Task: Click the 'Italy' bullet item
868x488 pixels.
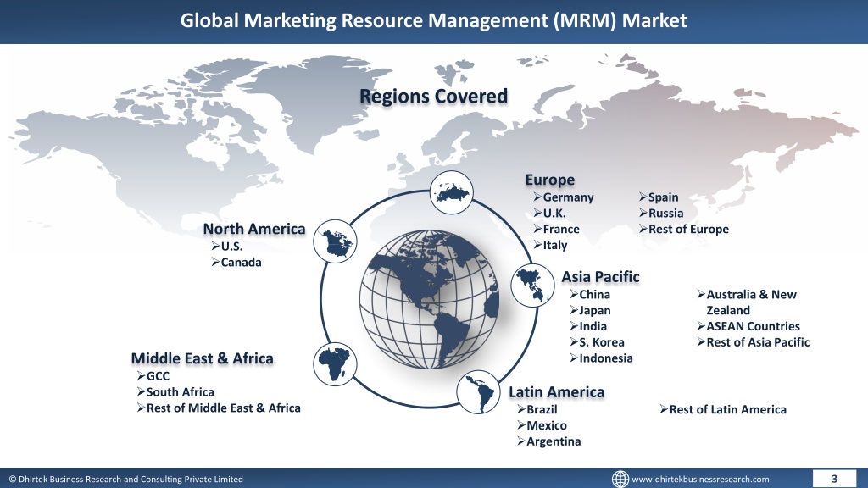Action: click(x=550, y=245)
